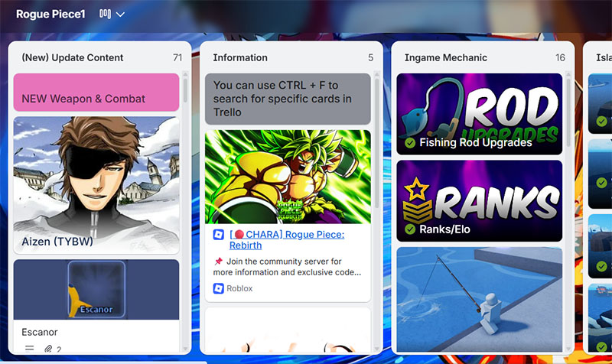Open the Broly Rogue Piece Rebirth thumbnail
Viewport: 612px width, 364px height.
pos(288,177)
